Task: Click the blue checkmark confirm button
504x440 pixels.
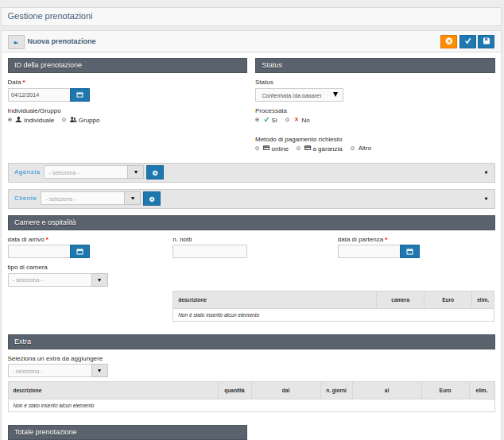Action: (x=467, y=41)
